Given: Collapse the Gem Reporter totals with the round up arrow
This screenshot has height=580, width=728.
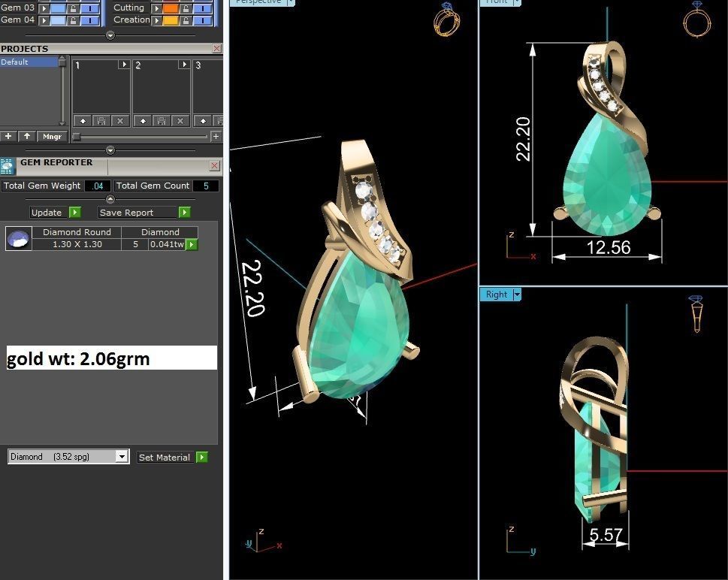Looking at the screenshot, I should [110, 199].
